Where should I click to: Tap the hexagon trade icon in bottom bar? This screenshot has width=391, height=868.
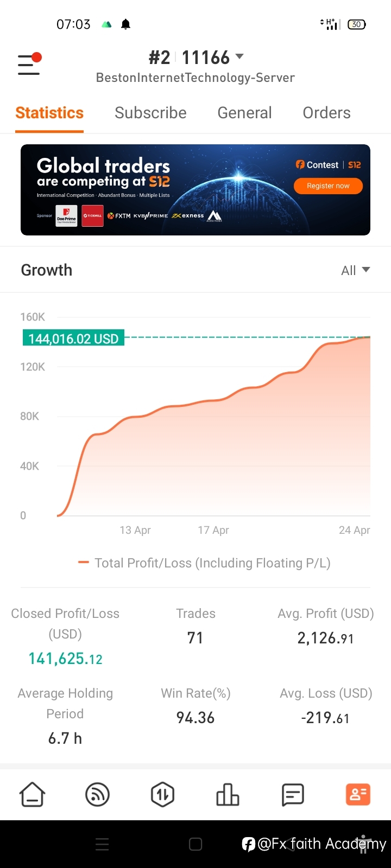[x=162, y=795]
